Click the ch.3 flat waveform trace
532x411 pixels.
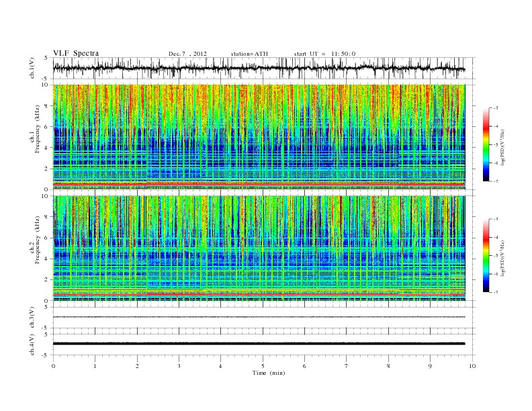[259, 317]
